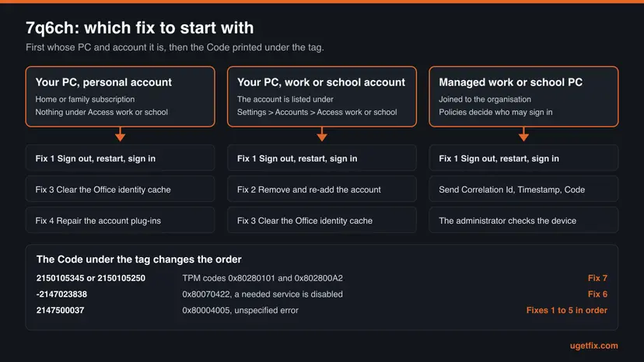644x362 pixels.
Task: Click 'Fix 2 Remove and re-add the account' box
Action: pos(321,190)
